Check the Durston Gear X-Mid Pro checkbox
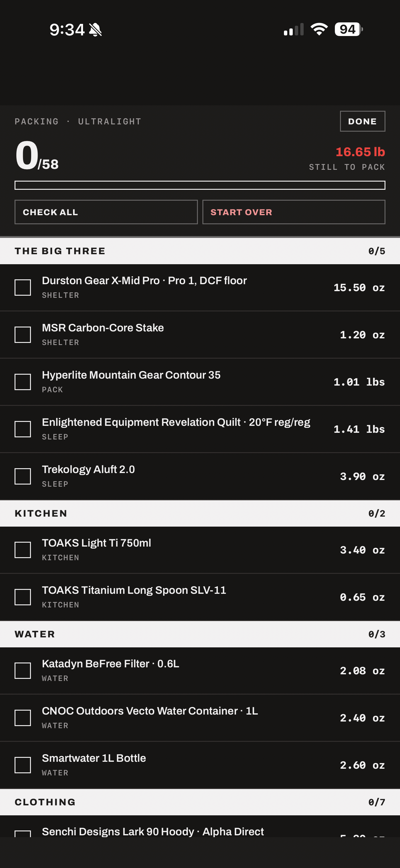 23,288
